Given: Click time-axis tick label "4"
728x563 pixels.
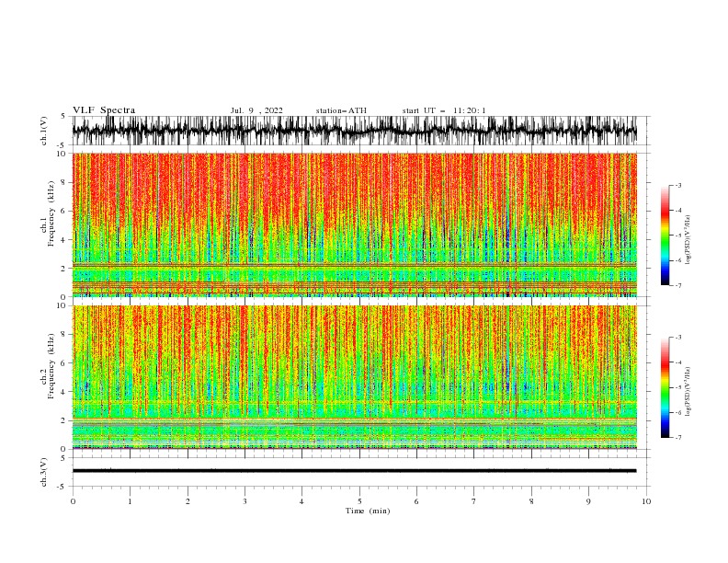Looking at the screenshot, I should 301,501.
